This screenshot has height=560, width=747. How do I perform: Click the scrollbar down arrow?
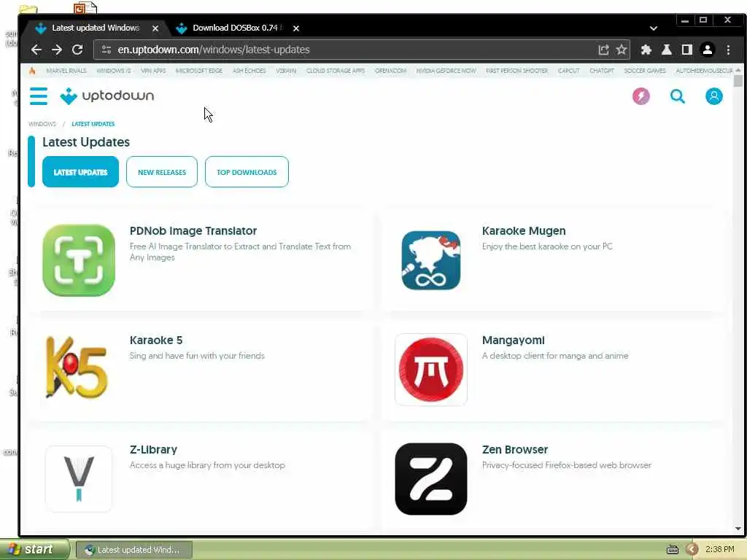coord(738,529)
